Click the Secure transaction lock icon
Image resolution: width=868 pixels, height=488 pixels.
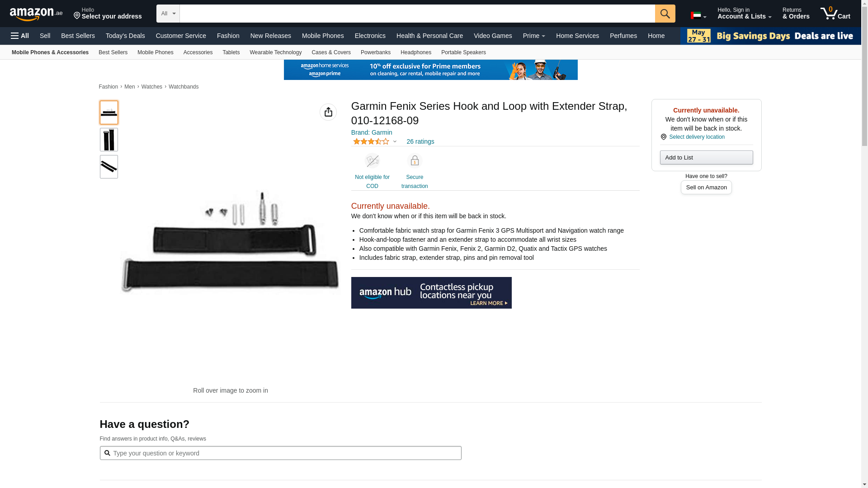click(x=414, y=161)
